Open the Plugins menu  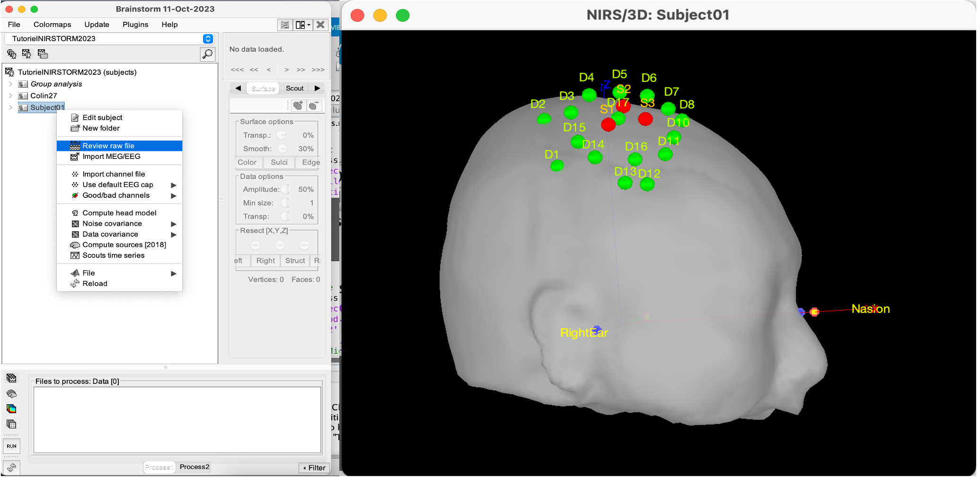(x=135, y=25)
